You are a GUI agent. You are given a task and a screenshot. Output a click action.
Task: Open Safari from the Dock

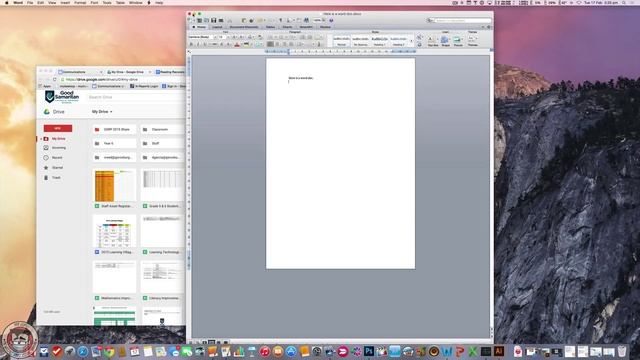83,351
